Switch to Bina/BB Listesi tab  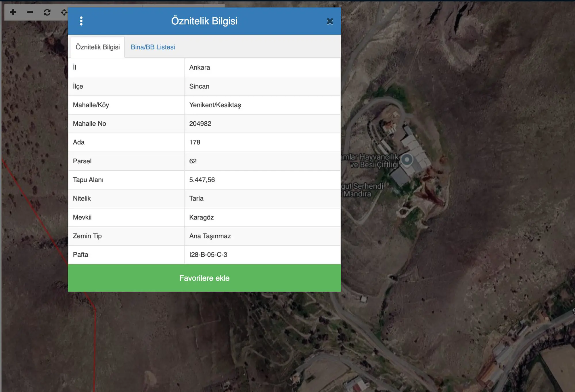153,47
